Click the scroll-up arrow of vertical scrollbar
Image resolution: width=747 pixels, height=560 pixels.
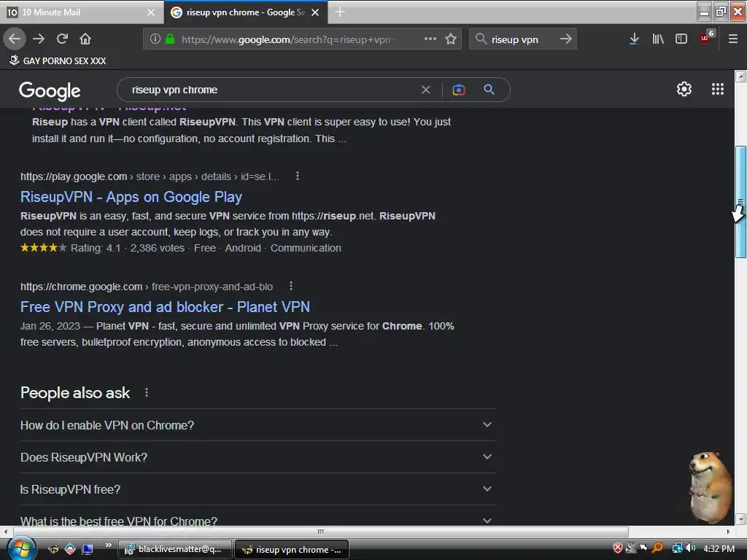[740, 76]
